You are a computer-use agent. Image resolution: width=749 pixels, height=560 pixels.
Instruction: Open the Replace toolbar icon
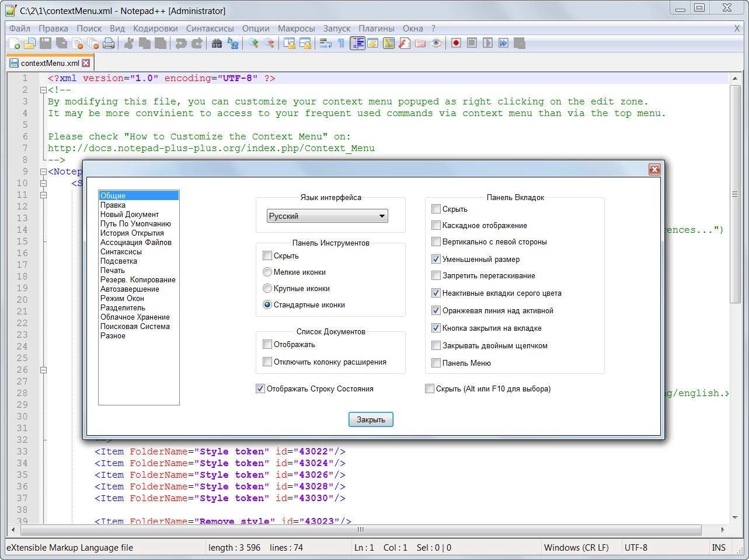pyautogui.click(x=233, y=43)
